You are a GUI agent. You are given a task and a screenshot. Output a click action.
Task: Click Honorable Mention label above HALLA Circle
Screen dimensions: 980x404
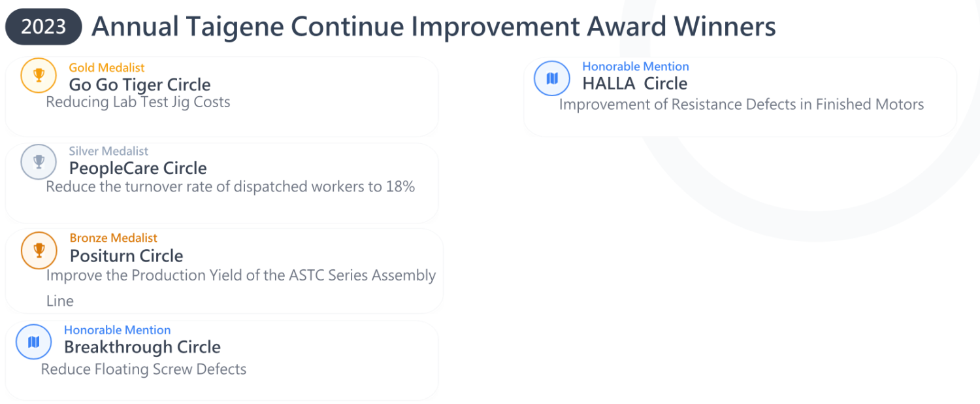click(x=635, y=67)
